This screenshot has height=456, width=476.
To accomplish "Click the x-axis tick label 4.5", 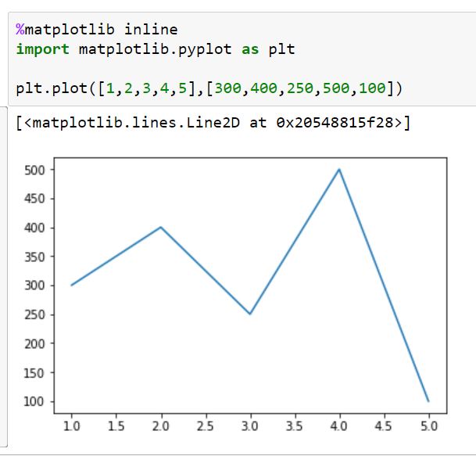I will pos(384,426).
